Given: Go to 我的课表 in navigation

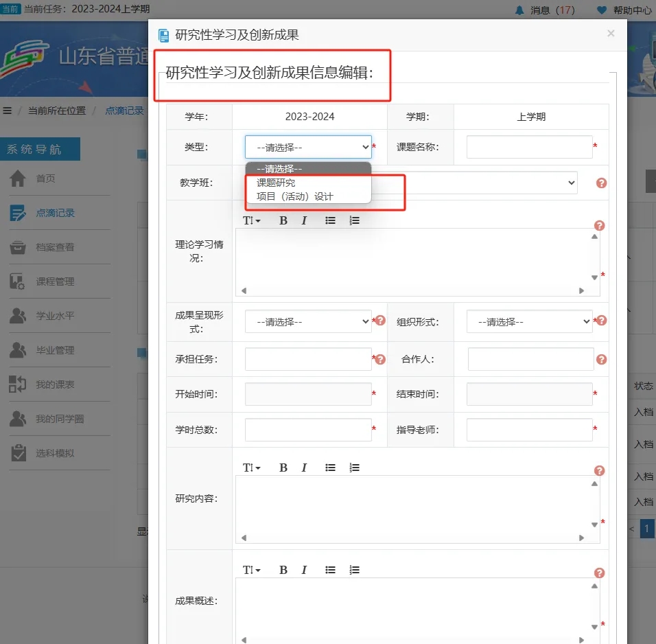Looking at the screenshot, I should click(55, 384).
